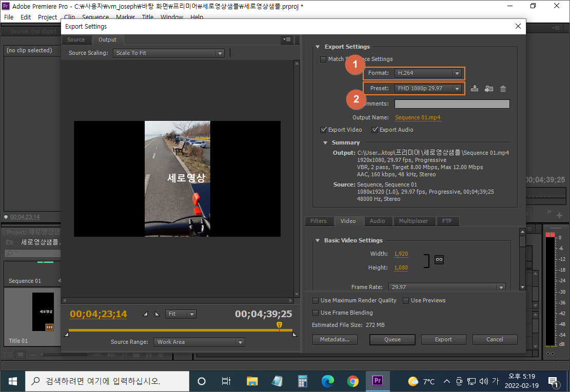Click the Premiere Pro taskbar icon

(x=378, y=381)
